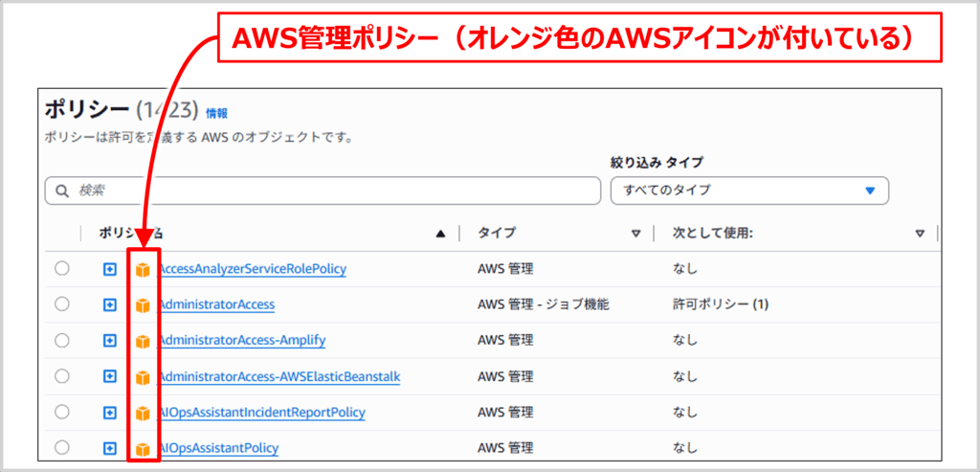Click the magnifier icon in search box

(62, 191)
